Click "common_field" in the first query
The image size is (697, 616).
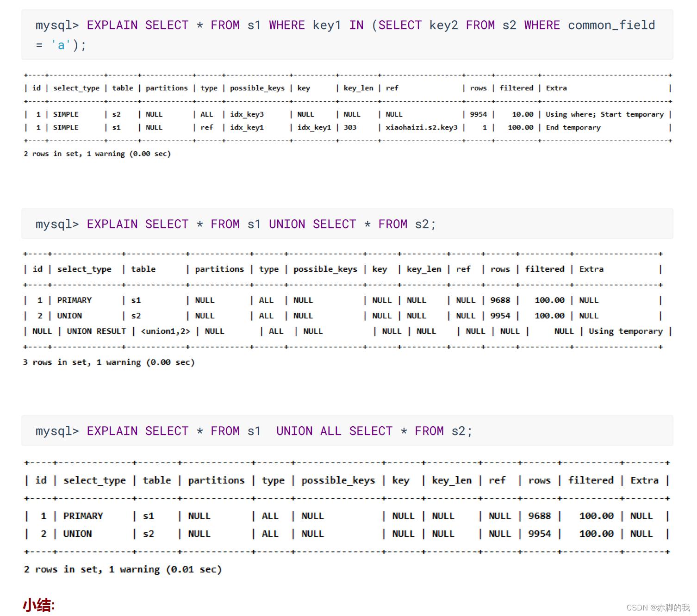tap(611, 25)
